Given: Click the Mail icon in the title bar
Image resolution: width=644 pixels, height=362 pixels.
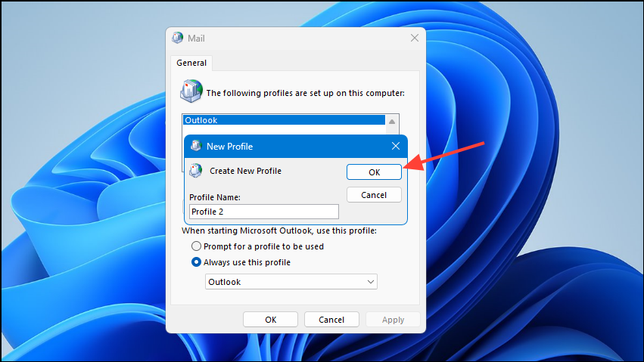Looking at the screenshot, I should coord(177,38).
